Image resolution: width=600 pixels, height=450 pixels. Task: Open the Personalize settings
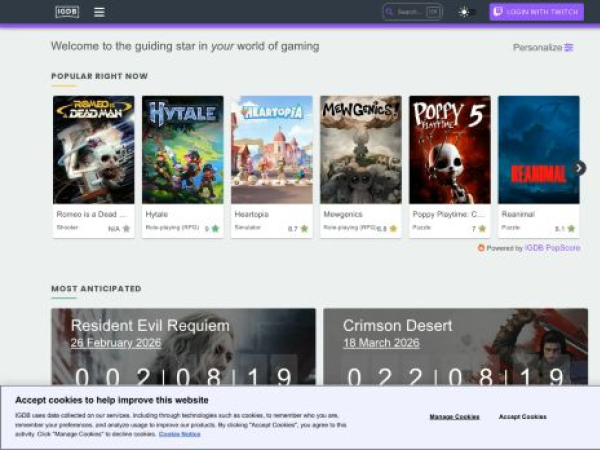tap(543, 47)
